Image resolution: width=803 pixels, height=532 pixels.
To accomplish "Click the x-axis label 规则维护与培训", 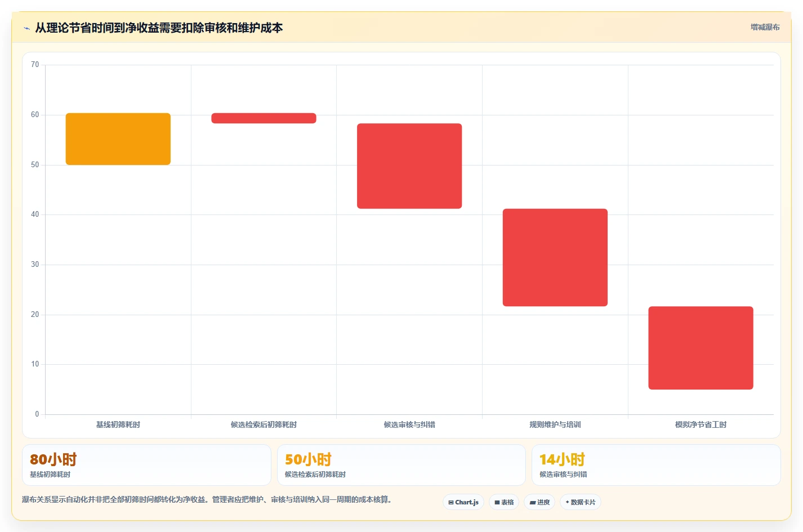I will pos(555,424).
